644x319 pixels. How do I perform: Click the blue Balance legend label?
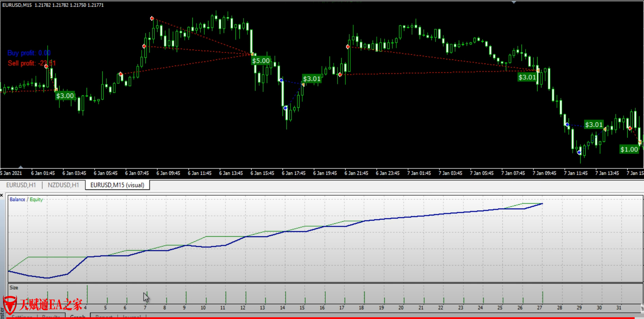point(17,199)
